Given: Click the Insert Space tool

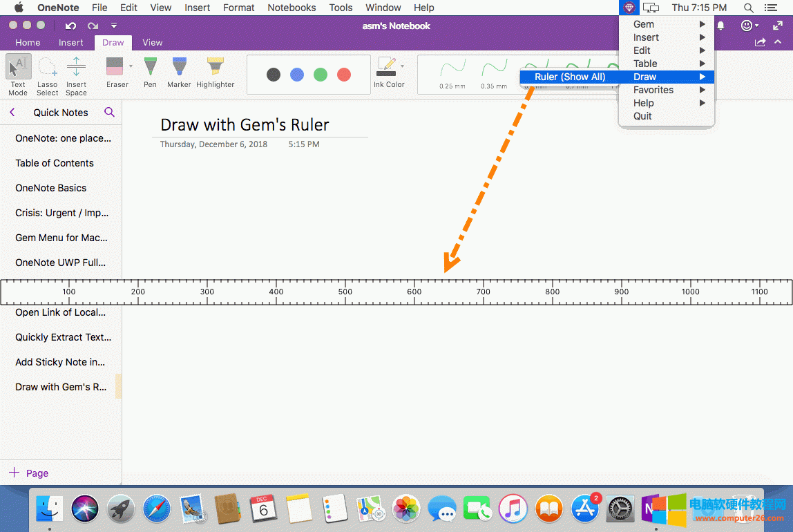Looking at the screenshot, I should (x=76, y=75).
